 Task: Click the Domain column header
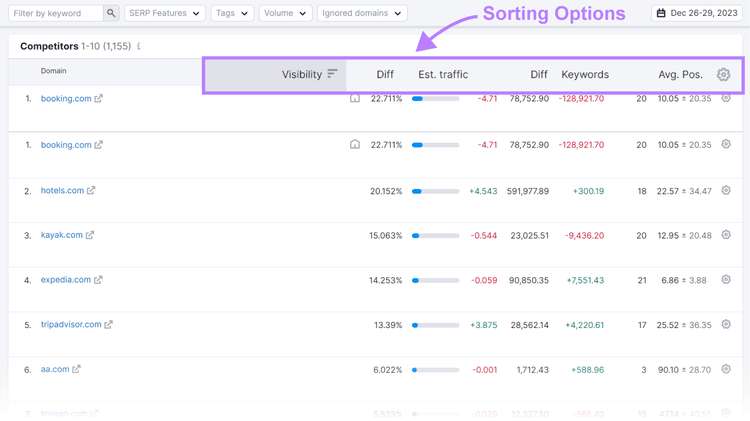tap(54, 71)
